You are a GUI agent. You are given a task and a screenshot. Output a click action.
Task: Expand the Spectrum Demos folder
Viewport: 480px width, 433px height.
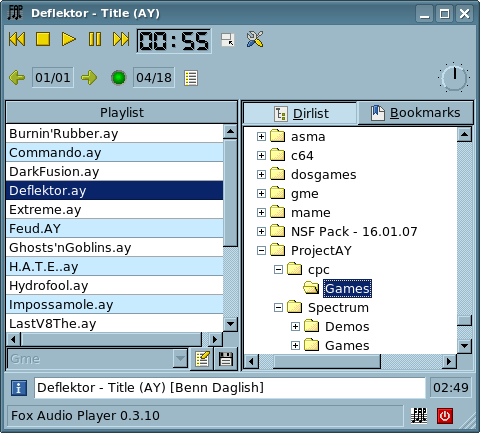pos(295,327)
